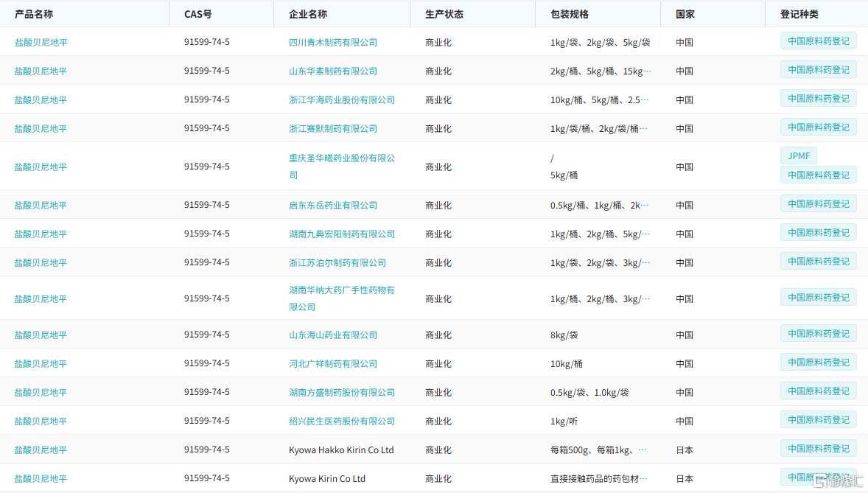Open company link 河北广祥制药有限公司

[x=333, y=364]
